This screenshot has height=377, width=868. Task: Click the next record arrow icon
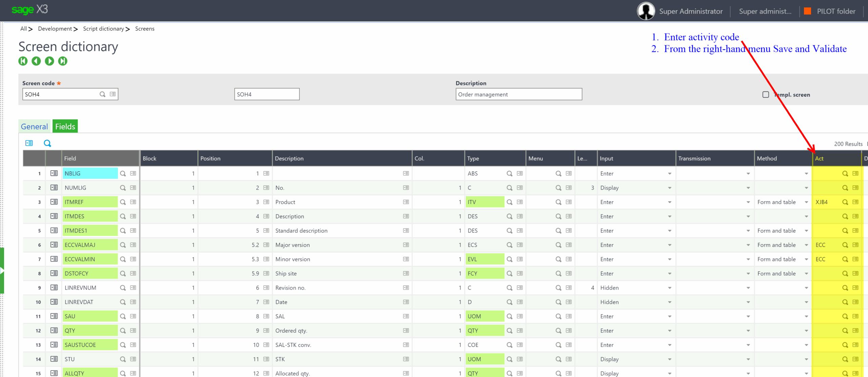(x=50, y=61)
